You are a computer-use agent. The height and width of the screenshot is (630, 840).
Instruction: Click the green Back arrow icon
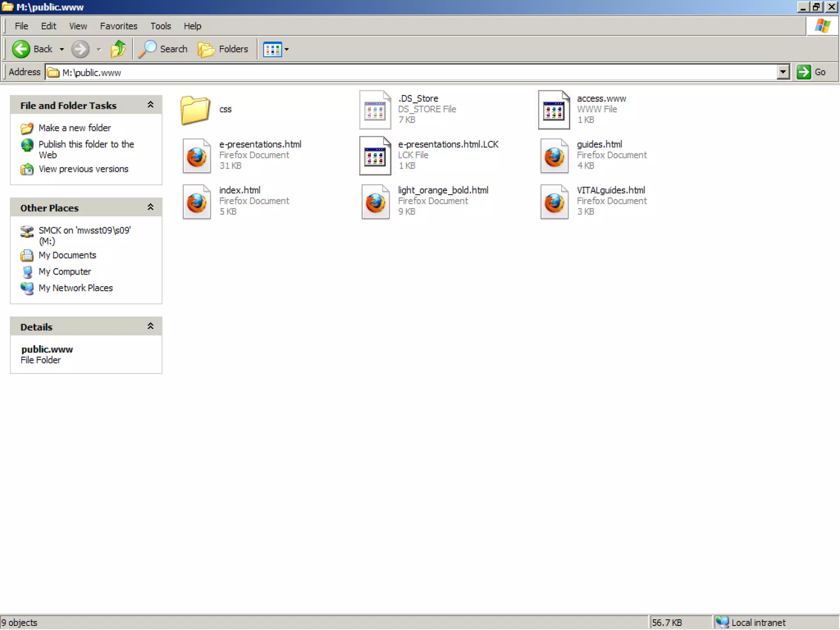(21, 49)
